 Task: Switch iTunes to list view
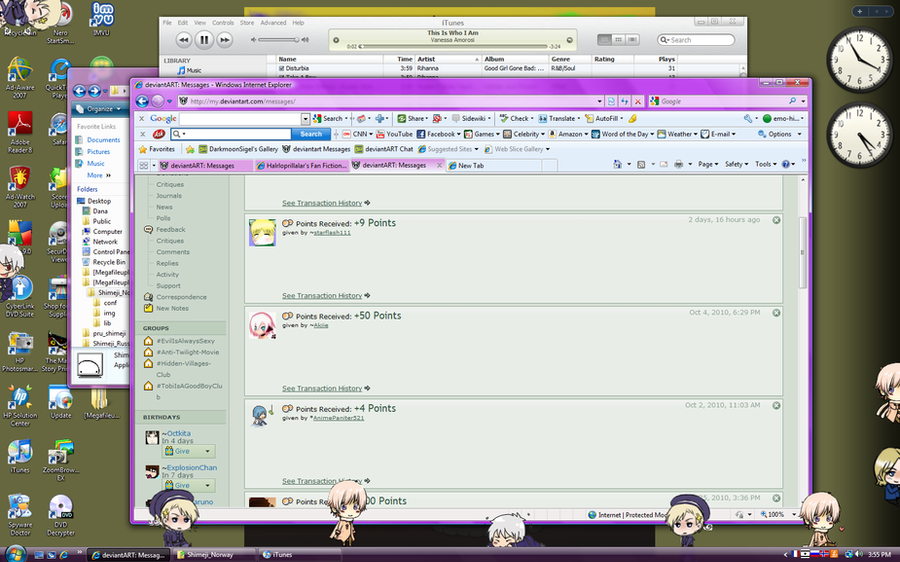pos(604,40)
